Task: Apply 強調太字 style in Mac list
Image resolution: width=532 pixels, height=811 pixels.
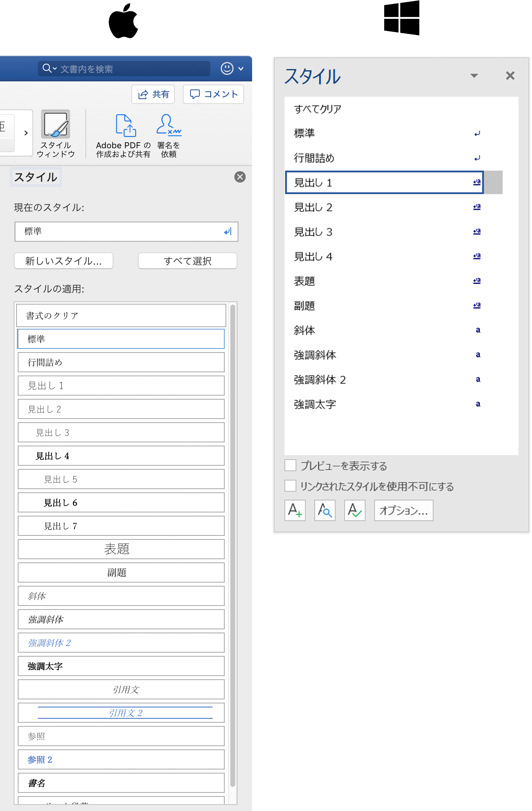Action: pyautogui.click(x=121, y=666)
